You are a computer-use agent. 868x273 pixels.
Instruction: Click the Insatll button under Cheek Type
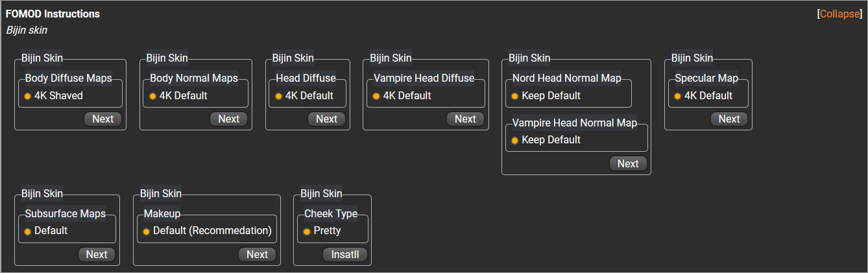pos(345,254)
